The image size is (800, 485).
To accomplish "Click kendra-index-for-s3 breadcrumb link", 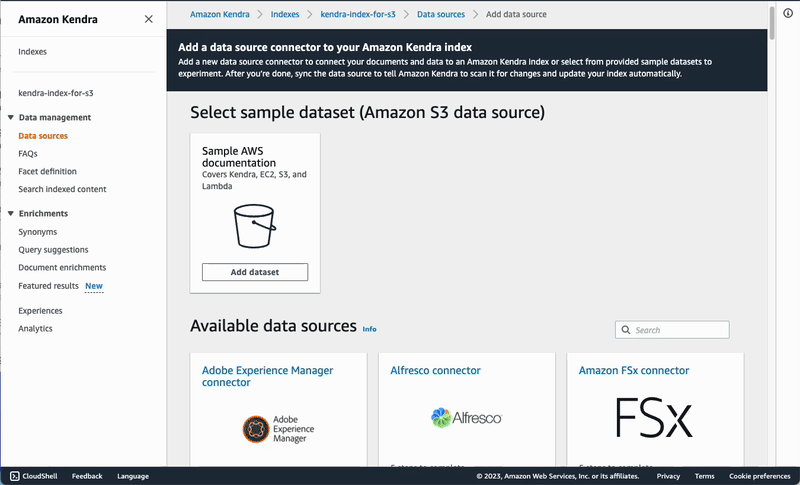I will (358, 14).
